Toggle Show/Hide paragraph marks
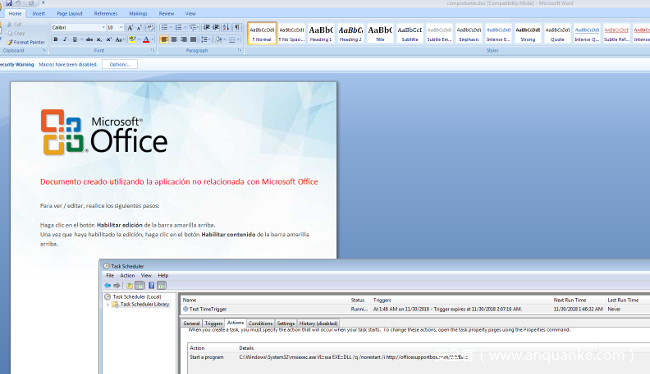Screen dimensions: 650x374 pyautogui.click(x=237, y=28)
